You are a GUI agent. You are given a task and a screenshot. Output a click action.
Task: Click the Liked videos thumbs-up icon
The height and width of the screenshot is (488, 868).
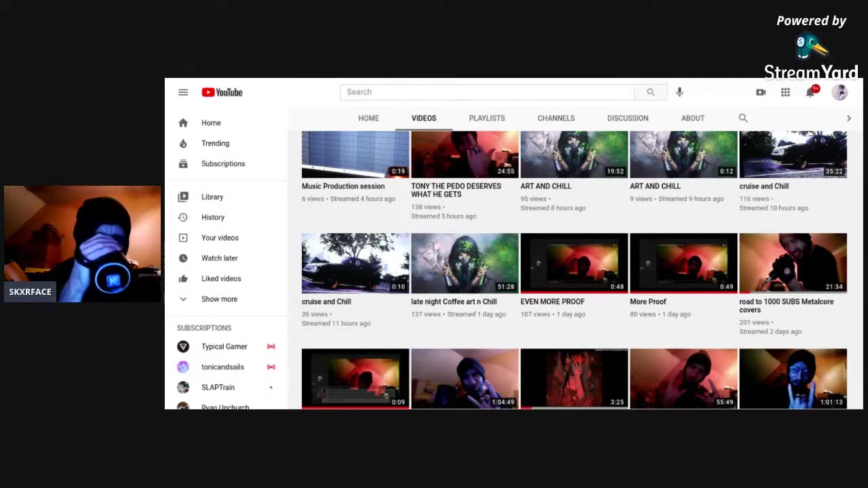[183, 279]
